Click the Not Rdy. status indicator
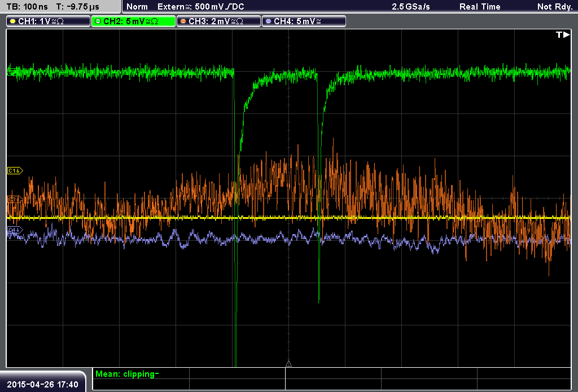 [555, 7]
